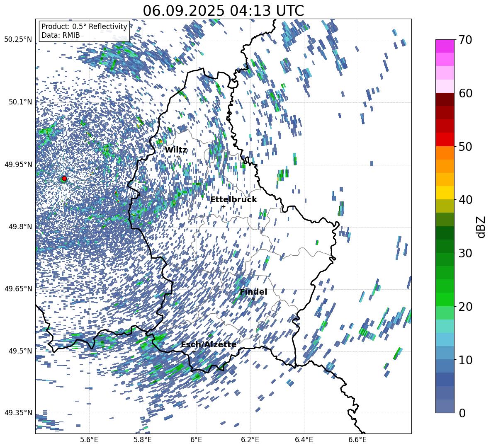Click the 49.65°N latitude label
The width and height of the screenshot is (491, 448).
[18, 288]
